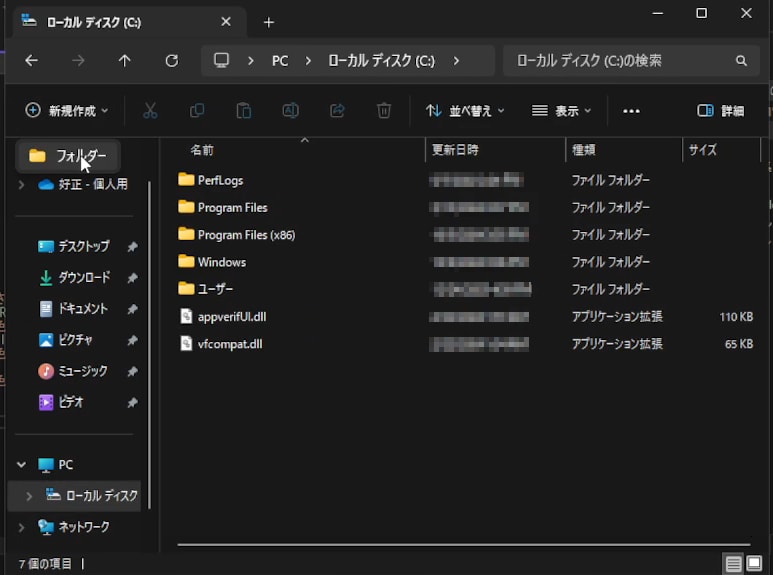The image size is (773, 575).
Task: Click the search magnifier icon
Action: 741,61
